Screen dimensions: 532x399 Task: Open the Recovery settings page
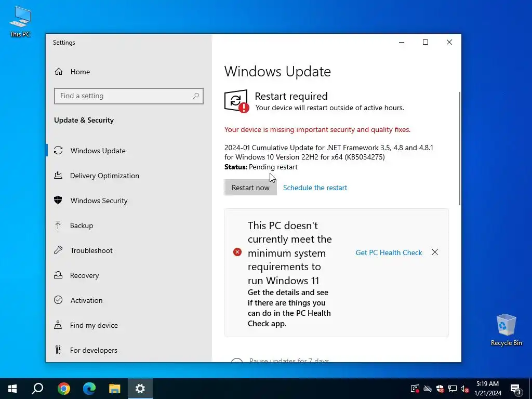[x=129, y=275]
